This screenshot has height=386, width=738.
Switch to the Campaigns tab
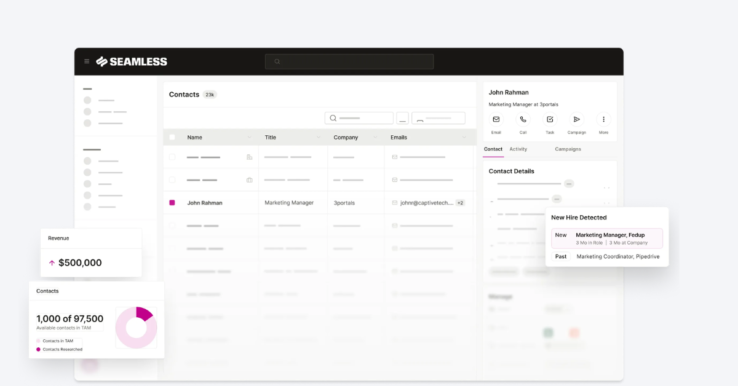pyautogui.click(x=568, y=149)
